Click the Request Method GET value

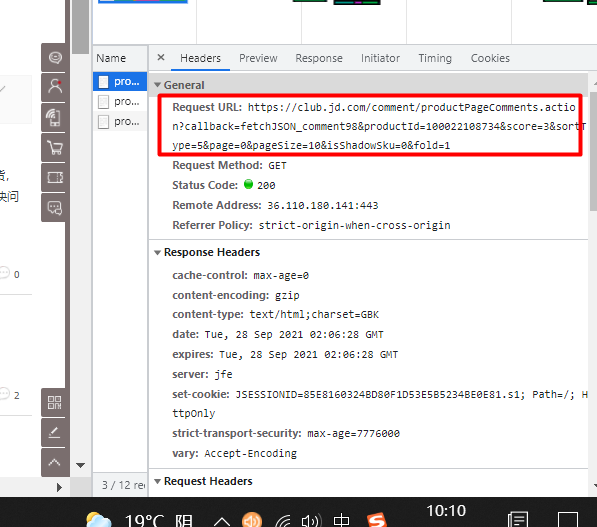(277, 166)
